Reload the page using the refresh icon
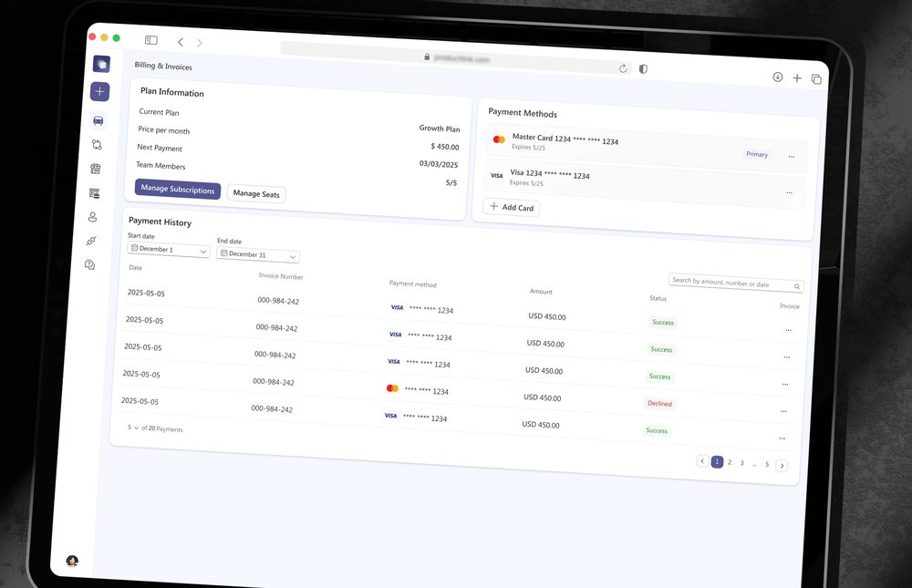 click(x=623, y=68)
